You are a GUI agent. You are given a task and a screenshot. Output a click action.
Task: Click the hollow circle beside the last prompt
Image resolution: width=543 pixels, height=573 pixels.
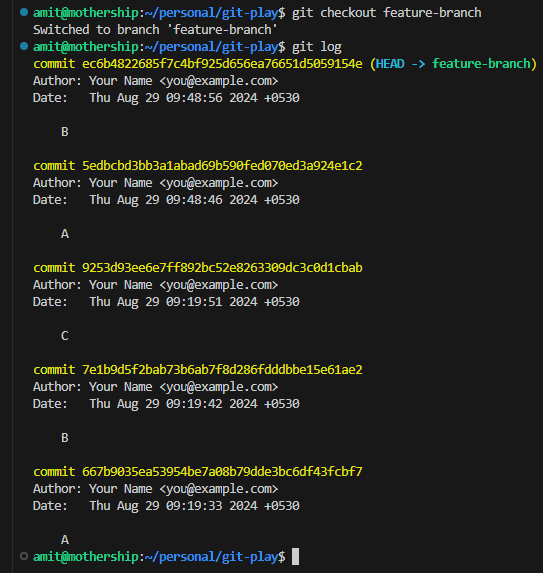24,556
